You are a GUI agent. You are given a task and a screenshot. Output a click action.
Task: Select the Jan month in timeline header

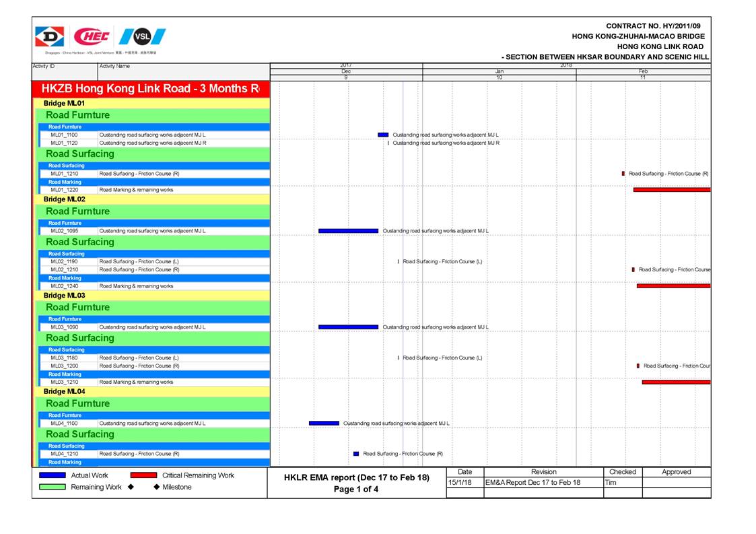pyautogui.click(x=499, y=71)
